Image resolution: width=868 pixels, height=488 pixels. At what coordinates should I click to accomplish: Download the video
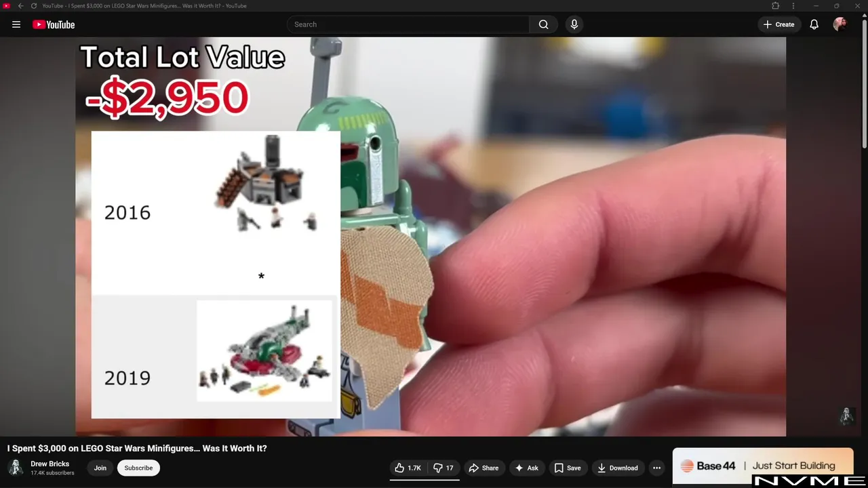[618, 468]
